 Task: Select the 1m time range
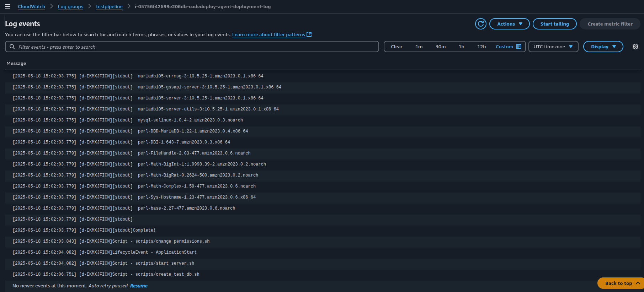click(x=419, y=47)
